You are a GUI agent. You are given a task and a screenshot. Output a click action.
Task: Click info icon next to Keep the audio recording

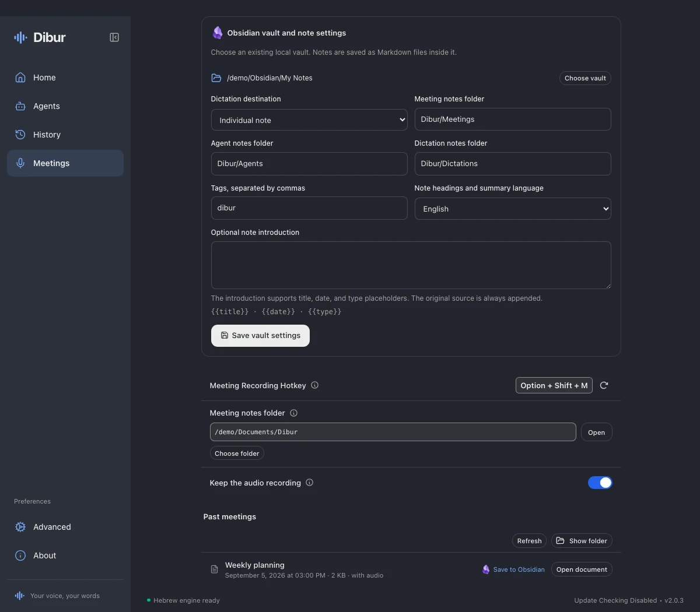coord(310,483)
